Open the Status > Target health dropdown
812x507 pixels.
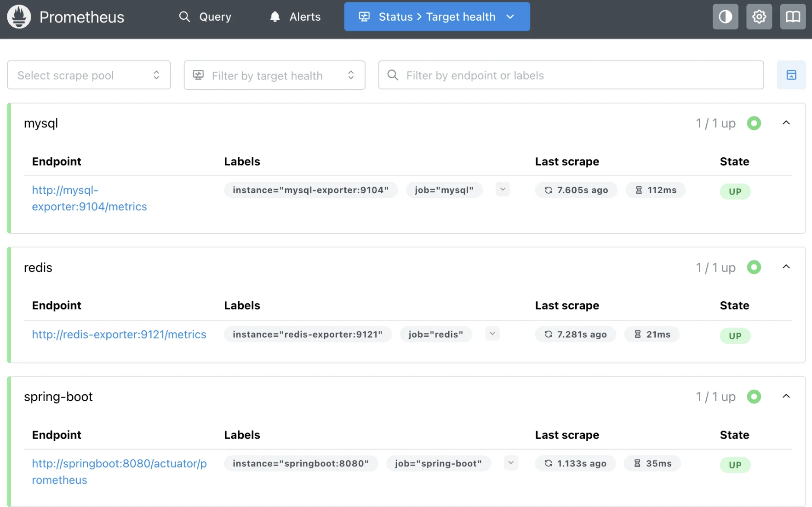pyautogui.click(x=436, y=17)
